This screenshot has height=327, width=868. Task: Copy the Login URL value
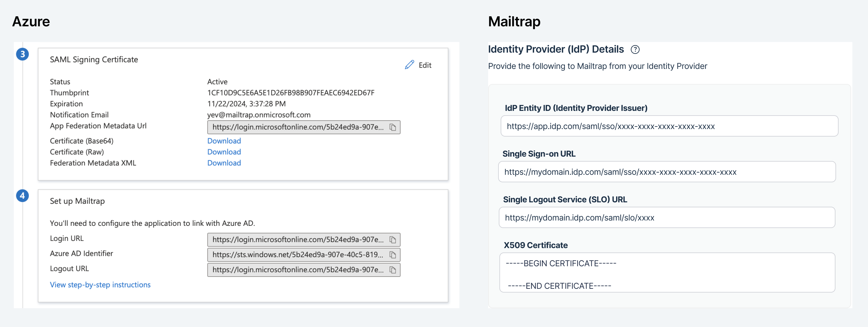click(x=393, y=240)
